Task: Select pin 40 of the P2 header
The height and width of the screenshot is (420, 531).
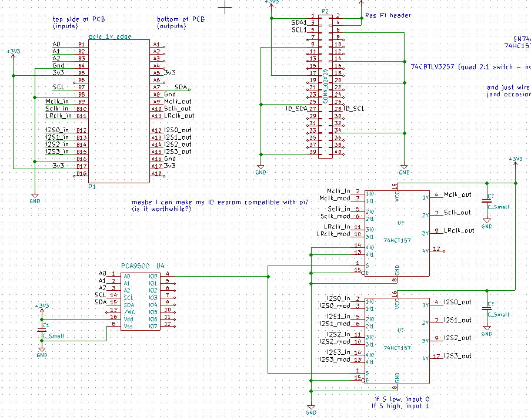Action: click(338, 152)
